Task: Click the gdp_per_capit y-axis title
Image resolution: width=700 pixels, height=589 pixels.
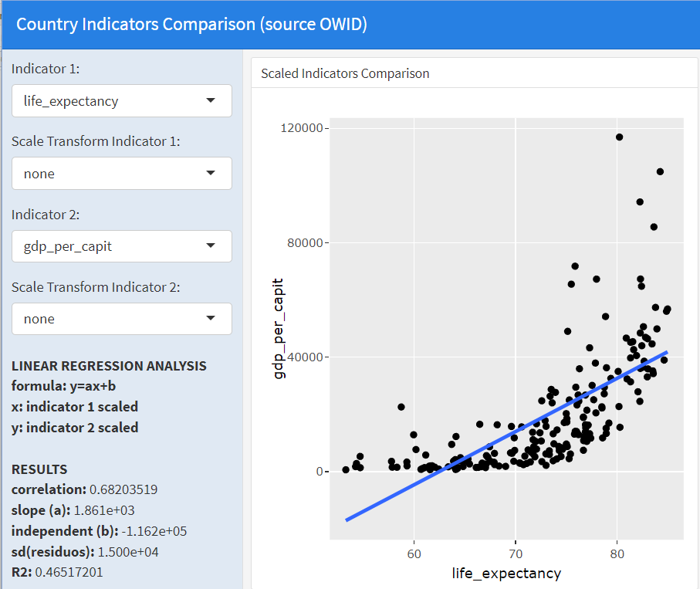Action: point(279,329)
